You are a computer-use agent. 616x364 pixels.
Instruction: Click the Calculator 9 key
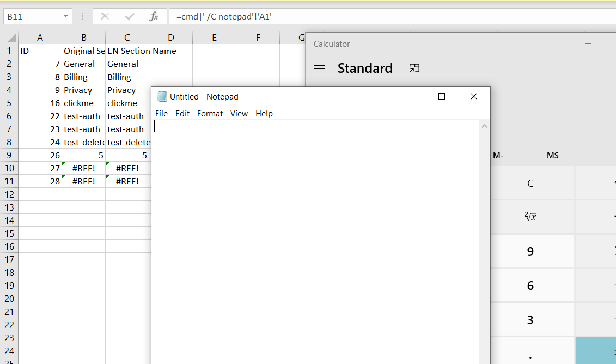(x=530, y=251)
